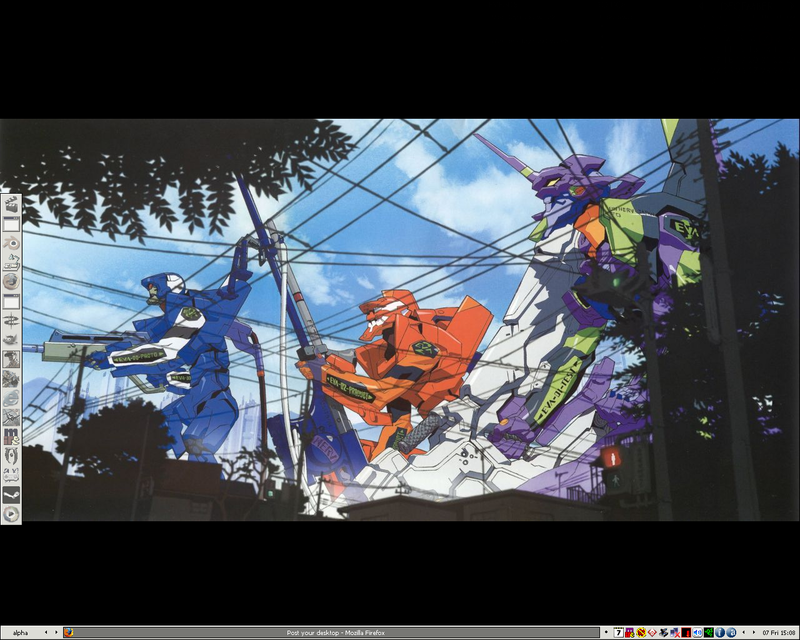Click the 07 Fri 15:08 clock

tap(779, 633)
